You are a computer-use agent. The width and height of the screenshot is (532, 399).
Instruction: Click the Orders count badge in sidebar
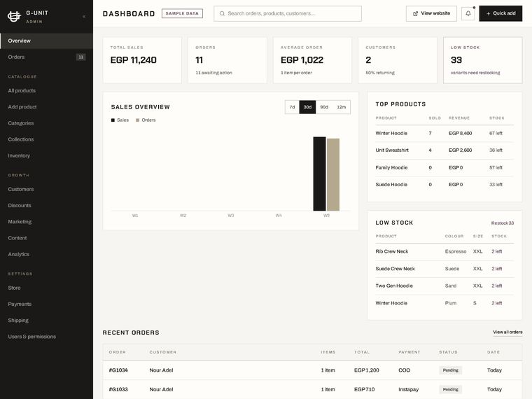pyautogui.click(x=80, y=57)
